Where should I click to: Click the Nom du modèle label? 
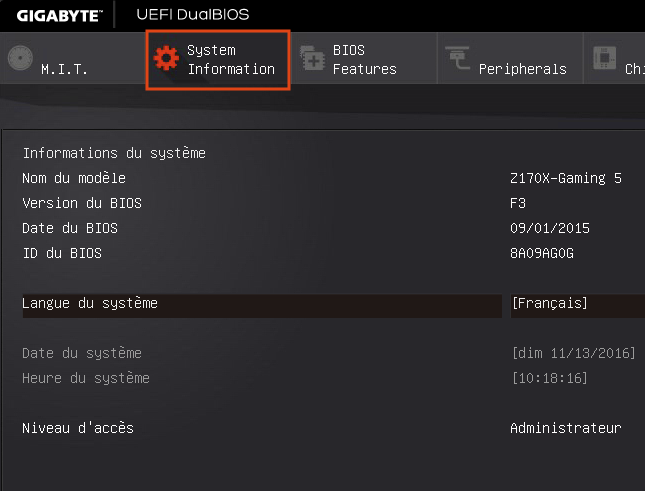pyautogui.click(x=74, y=178)
